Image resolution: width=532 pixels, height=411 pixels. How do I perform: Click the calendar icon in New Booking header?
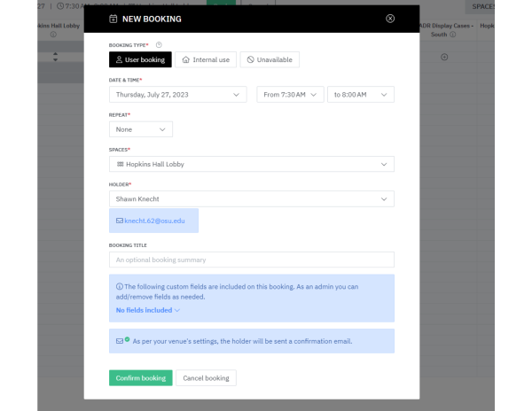[113, 19]
